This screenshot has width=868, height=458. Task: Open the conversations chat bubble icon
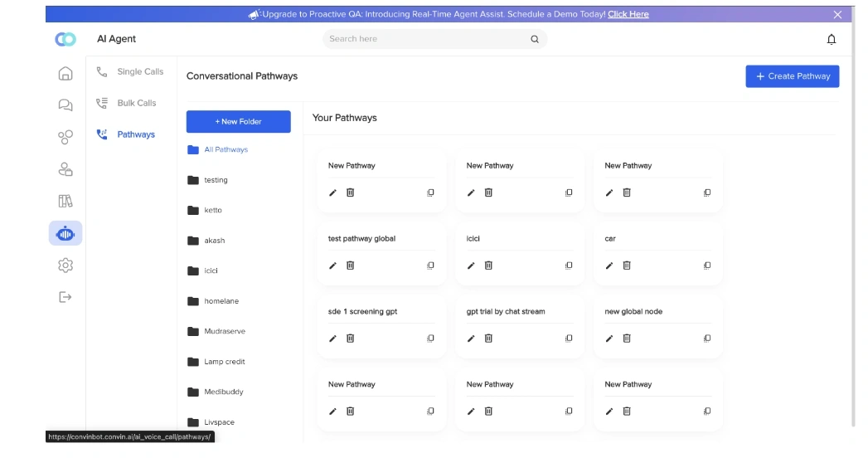click(65, 105)
